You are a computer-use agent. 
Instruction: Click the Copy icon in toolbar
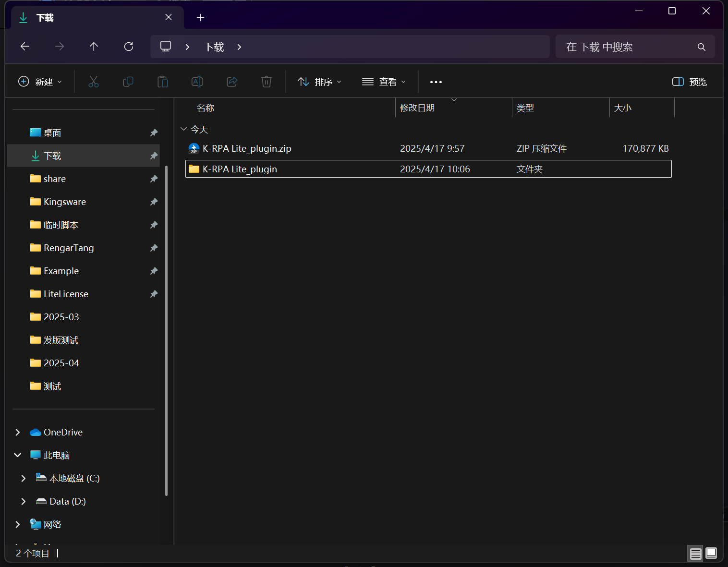coord(128,82)
